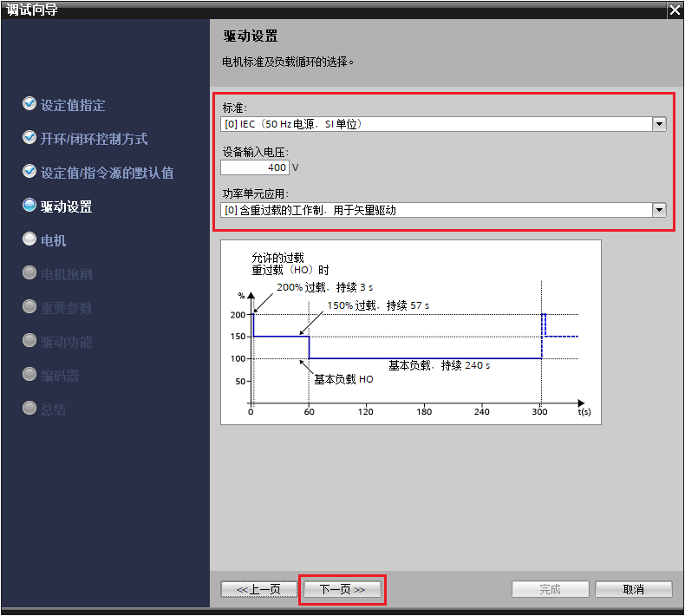Click the 设备输入电压 value field
Viewport: 685px width, 616px height.
click(x=254, y=167)
